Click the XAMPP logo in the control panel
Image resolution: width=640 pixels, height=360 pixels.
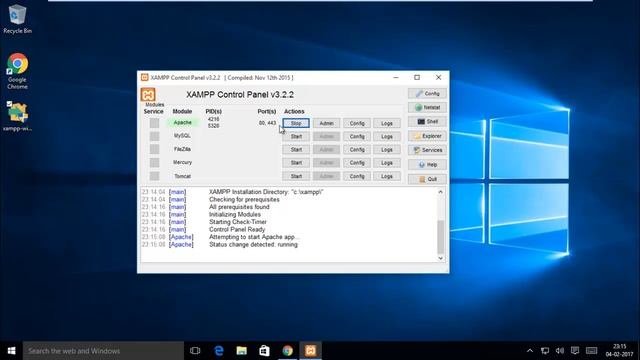tap(148, 94)
